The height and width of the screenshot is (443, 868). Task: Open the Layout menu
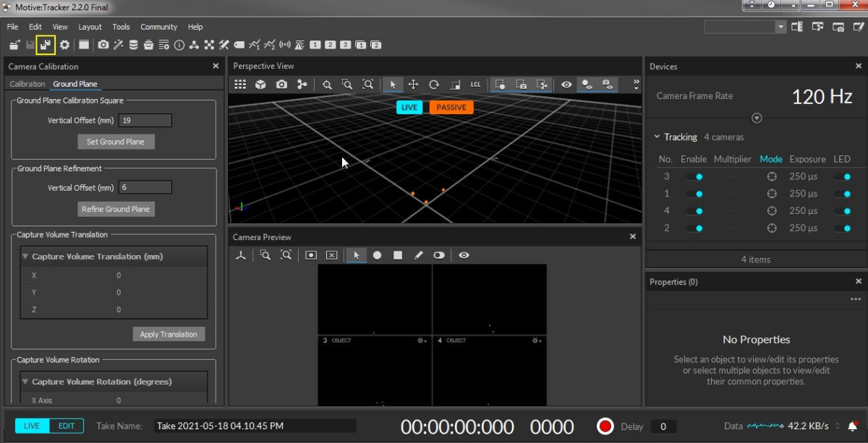coord(90,27)
